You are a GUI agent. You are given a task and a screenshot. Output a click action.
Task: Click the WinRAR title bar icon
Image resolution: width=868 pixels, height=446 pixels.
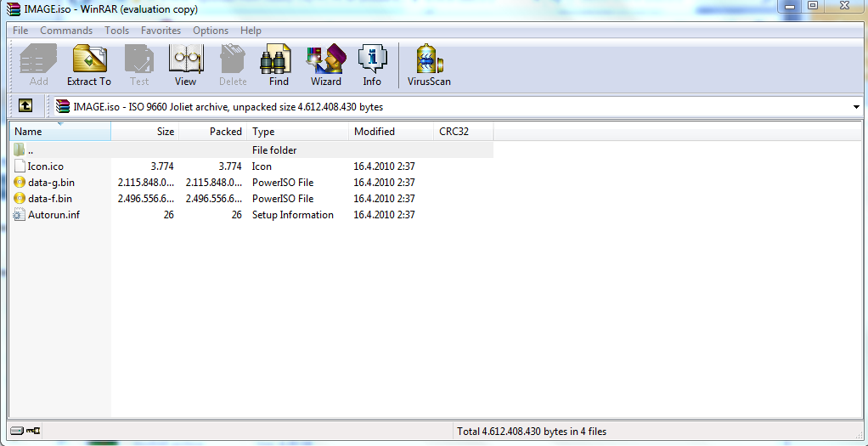tap(13, 8)
